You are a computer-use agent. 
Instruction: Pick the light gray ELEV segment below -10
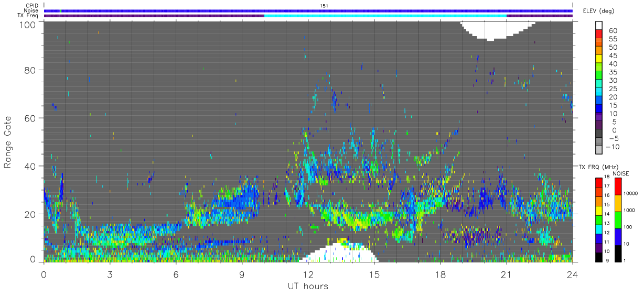point(599,151)
